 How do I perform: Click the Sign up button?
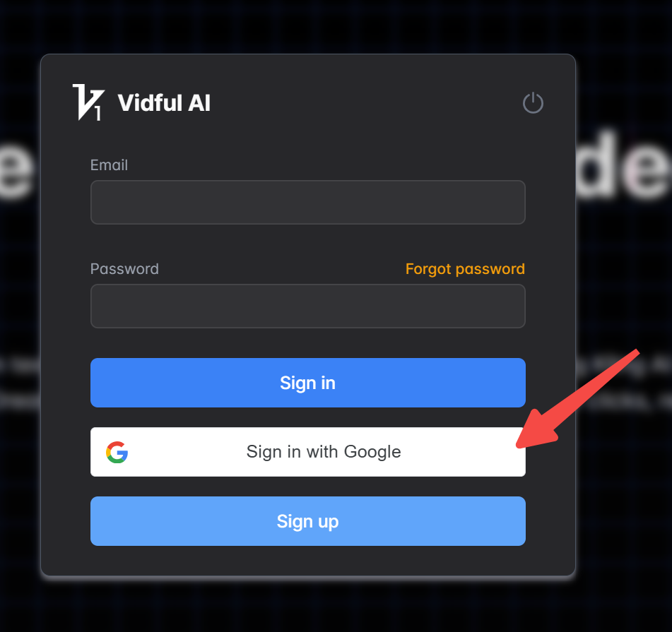point(307,521)
